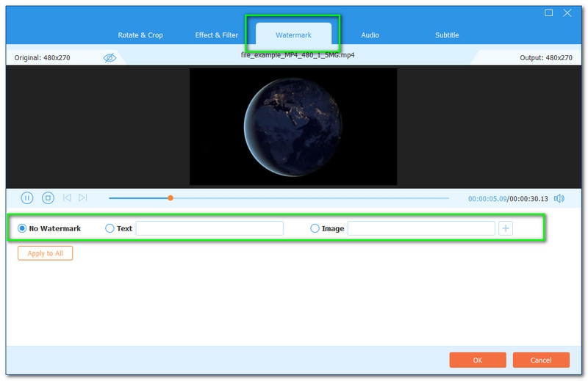Go to the Audio tab
Screen dimensions: 588x381
click(x=370, y=35)
